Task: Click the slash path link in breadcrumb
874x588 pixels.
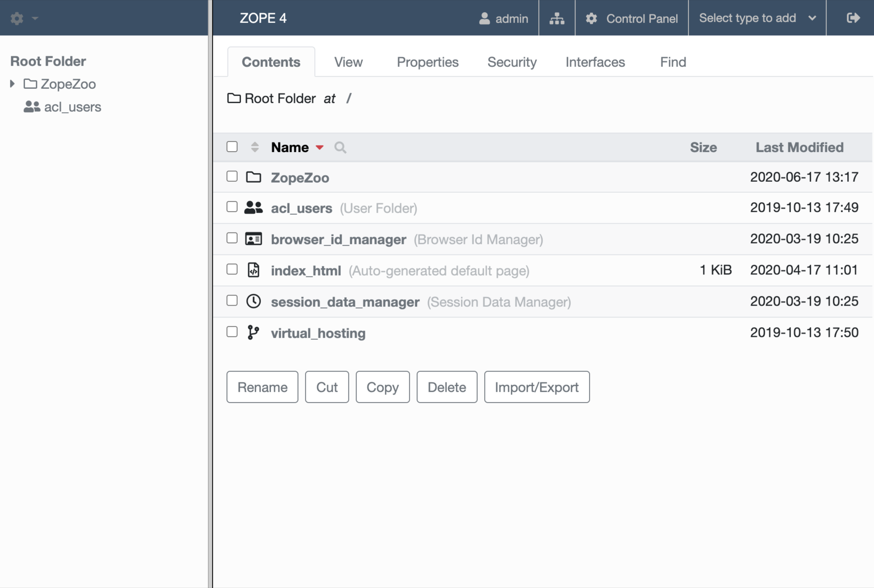Action: (348, 98)
